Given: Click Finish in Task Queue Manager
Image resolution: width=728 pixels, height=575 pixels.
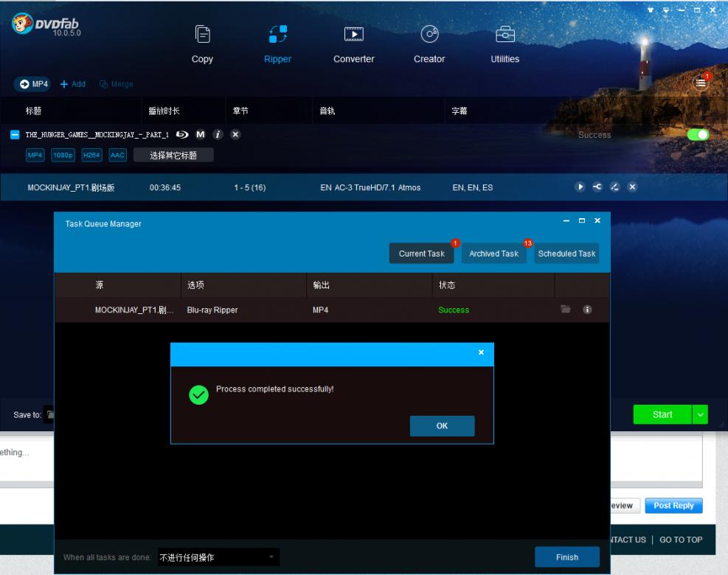Looking at the screenshot, I should [x=566, y=557].
